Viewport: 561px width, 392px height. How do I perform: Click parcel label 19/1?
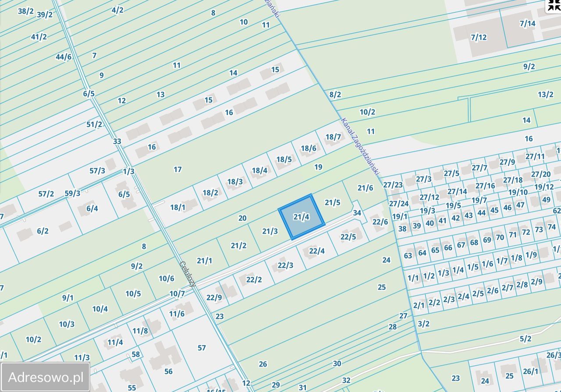pyautogui.click(x=399, y=216)
